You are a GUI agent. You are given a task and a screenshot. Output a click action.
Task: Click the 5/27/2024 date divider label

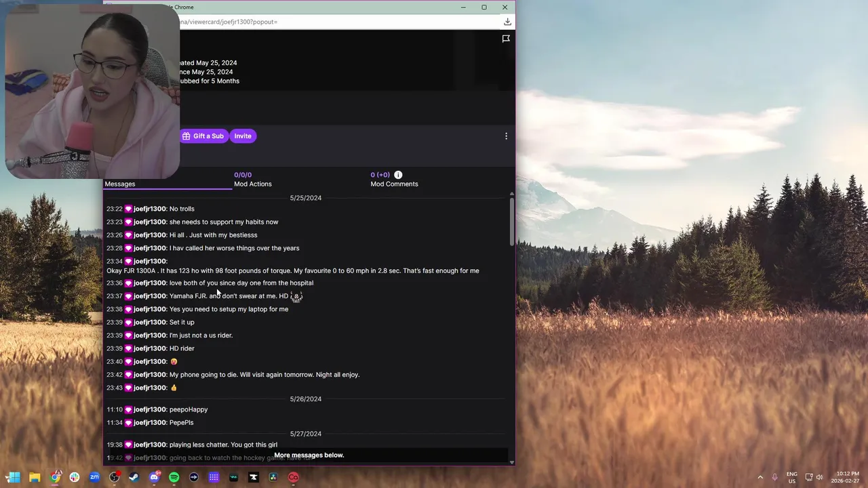point(306,434)
